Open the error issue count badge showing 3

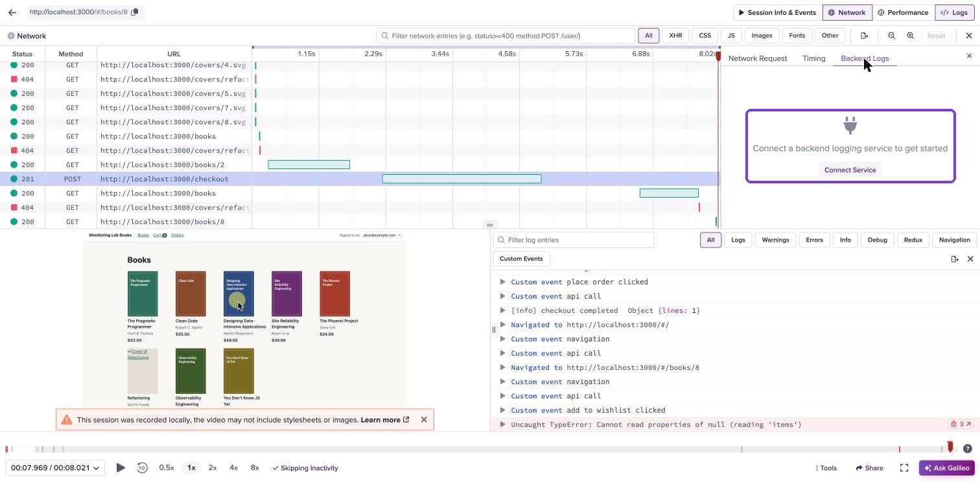pos(961,424)
